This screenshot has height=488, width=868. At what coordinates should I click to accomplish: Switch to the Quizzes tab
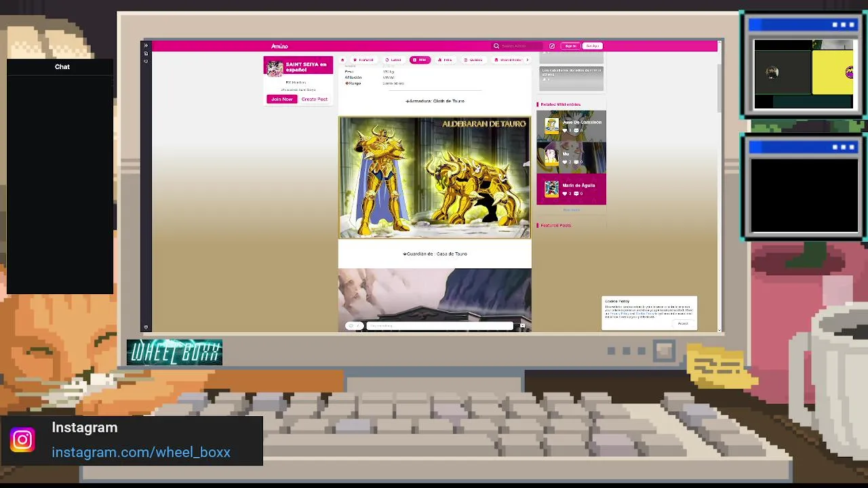(x=473, y=60)
